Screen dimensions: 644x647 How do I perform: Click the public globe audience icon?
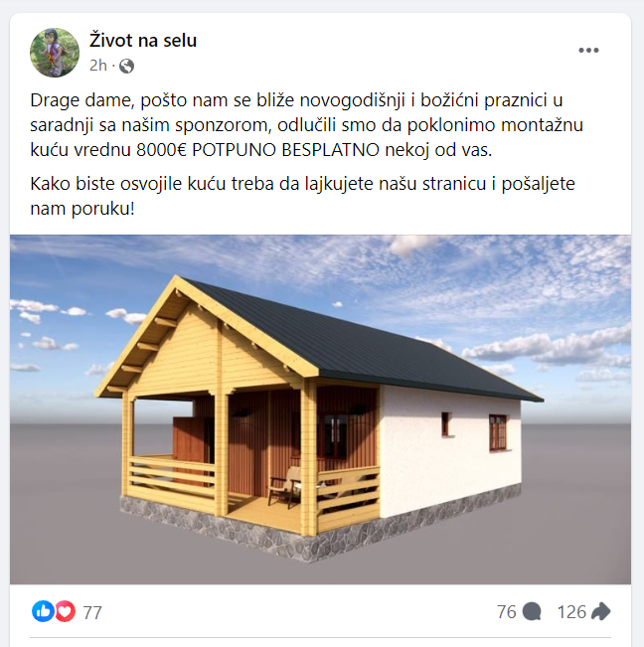click(x=126, y=66)
